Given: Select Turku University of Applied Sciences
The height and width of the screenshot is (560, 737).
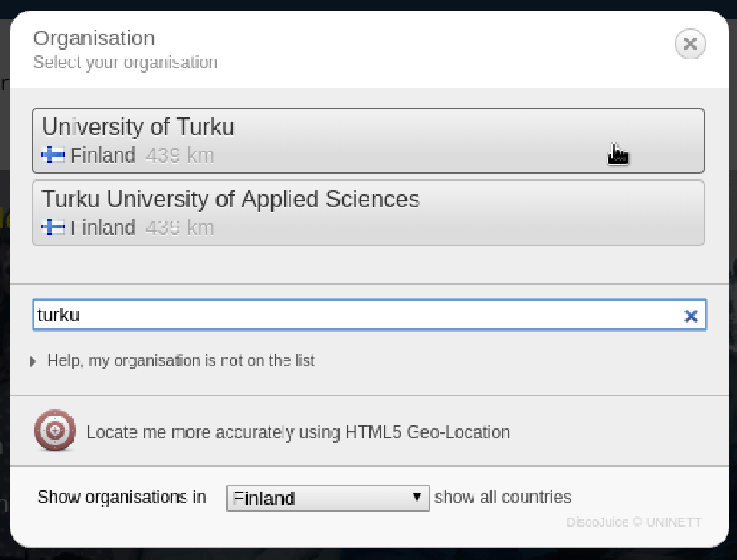Looking at the screenshot, I should [x=368, y=213].
